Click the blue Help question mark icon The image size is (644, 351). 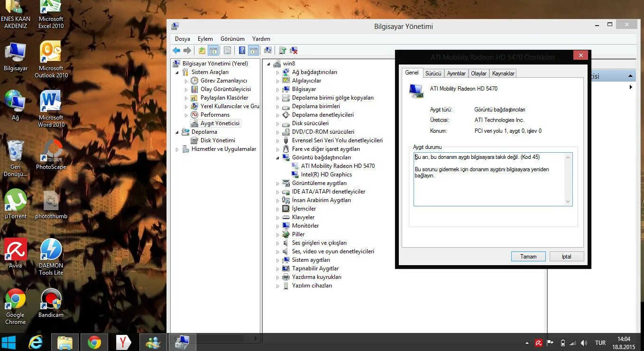242,51
